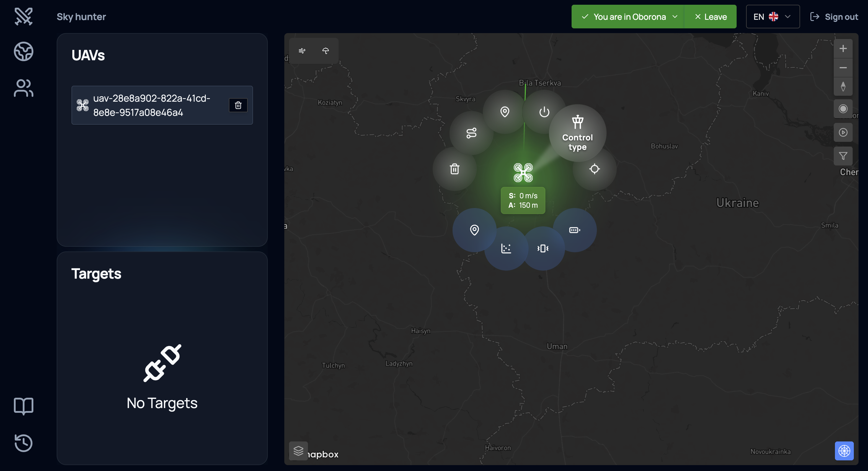
Task: Click the crosshair target icon near drone
Action: 594,169
